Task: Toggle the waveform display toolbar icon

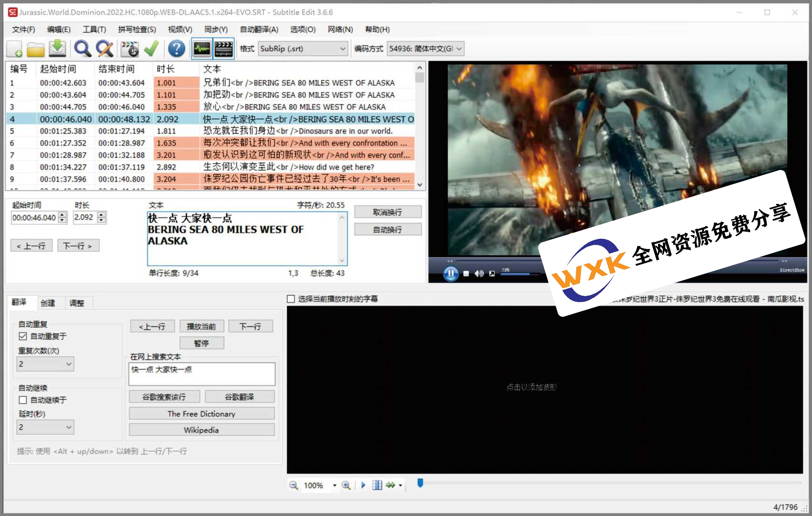Action: [202, 49]
